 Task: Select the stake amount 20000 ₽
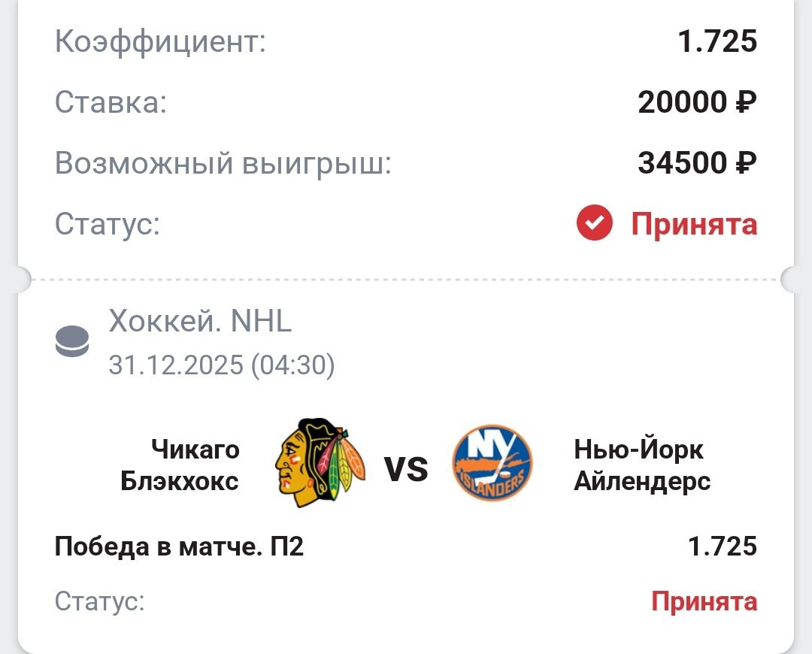697,102
